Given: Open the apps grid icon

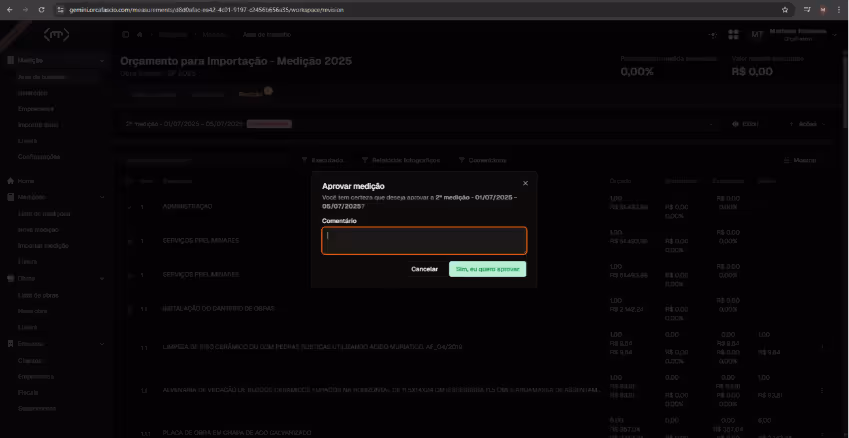Looking at the screenshot, I should click(x=734, y=35).
